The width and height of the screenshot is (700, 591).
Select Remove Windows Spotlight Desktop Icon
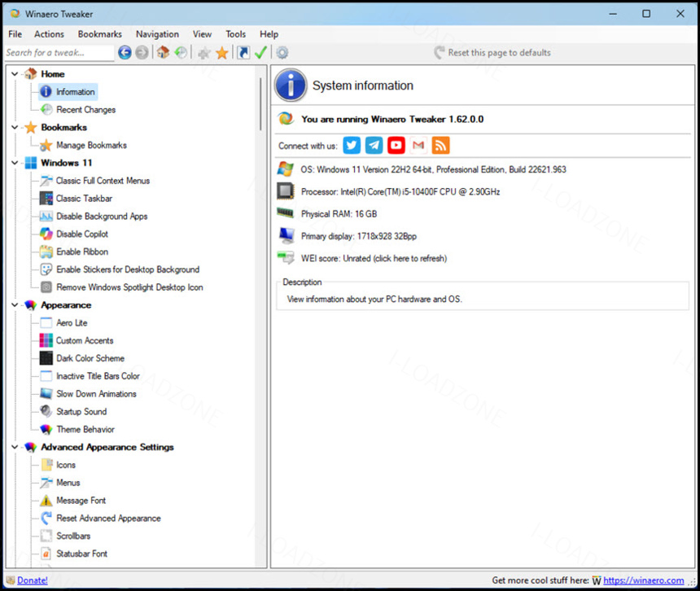pyautogui.click(x=129, y=287)
